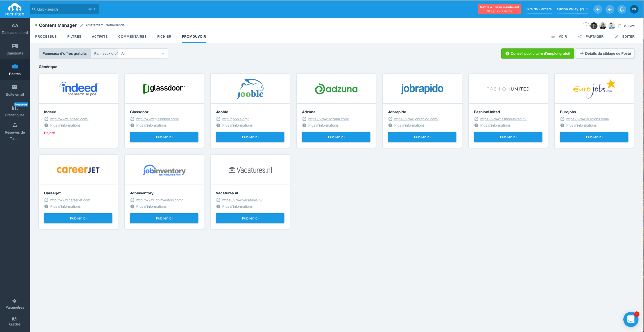The width and height of the screenshot is (644, 332).
Task: Switch to the PROMOUVOIR tab
Action: pos(194,36)
